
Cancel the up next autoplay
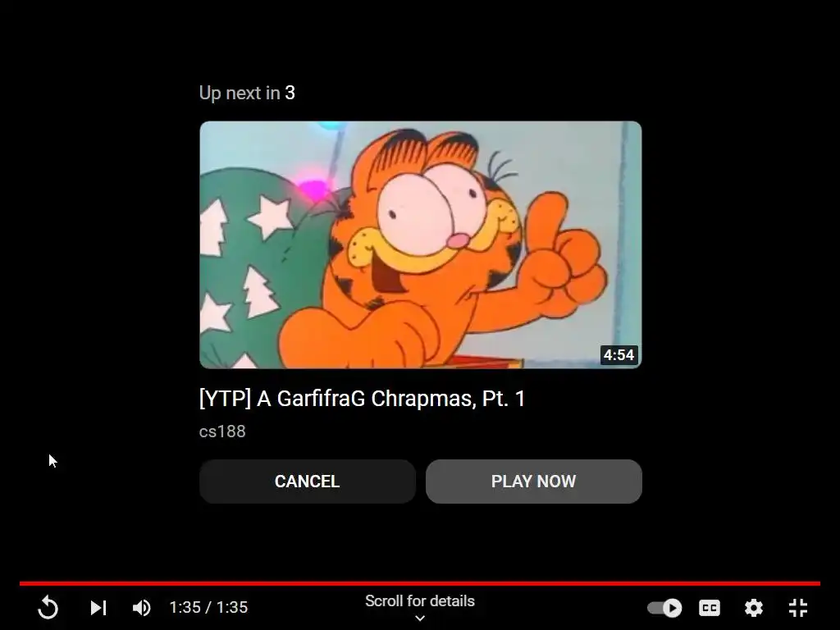(x=308, y=481)
